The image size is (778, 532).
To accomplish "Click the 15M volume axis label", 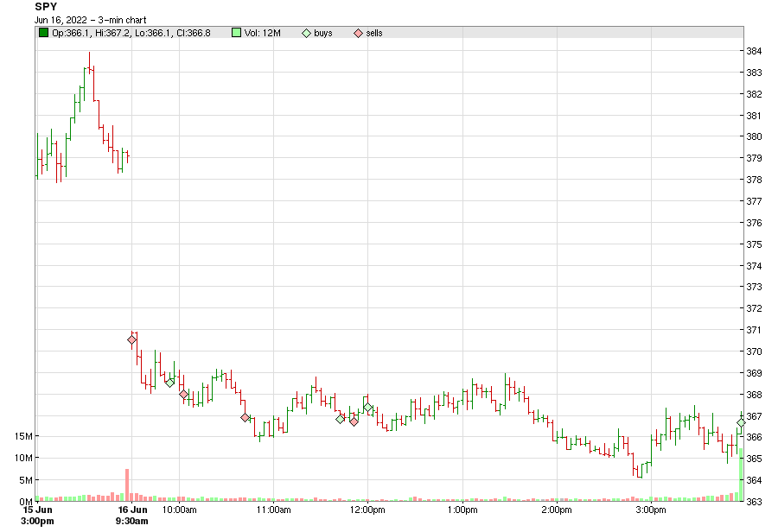I will click(23, 436).
